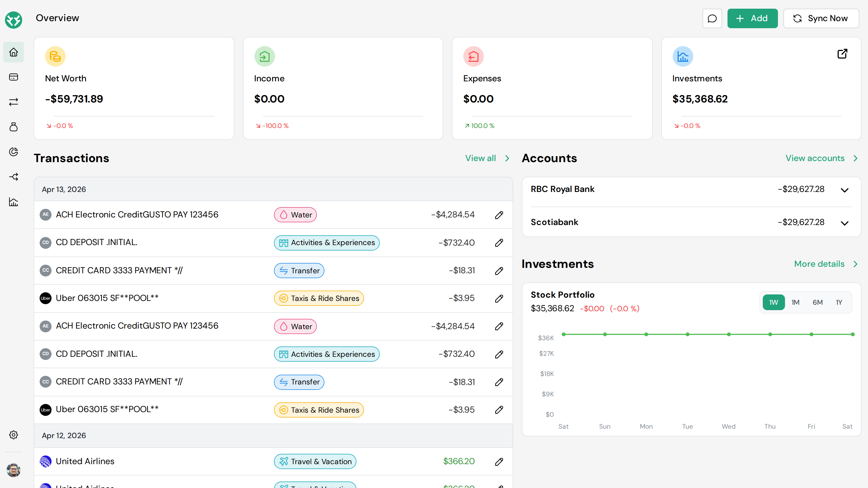Click the Sync Now button

coord(821,18)
